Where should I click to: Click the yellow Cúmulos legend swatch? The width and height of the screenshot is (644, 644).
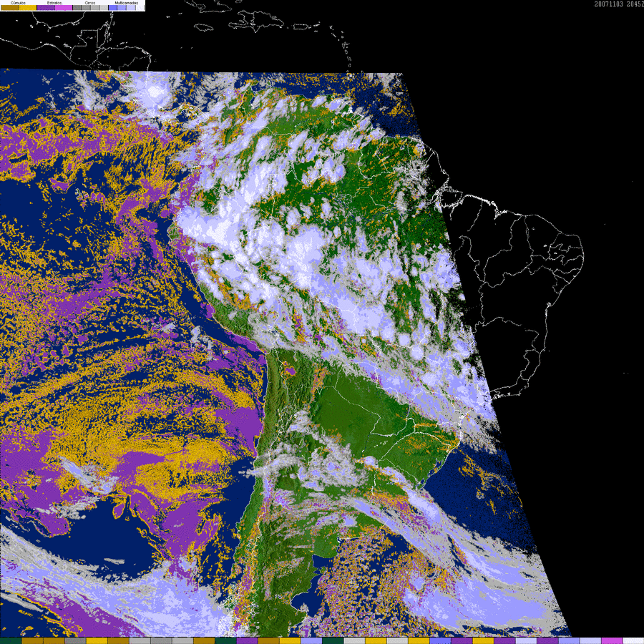click(28, 7)
